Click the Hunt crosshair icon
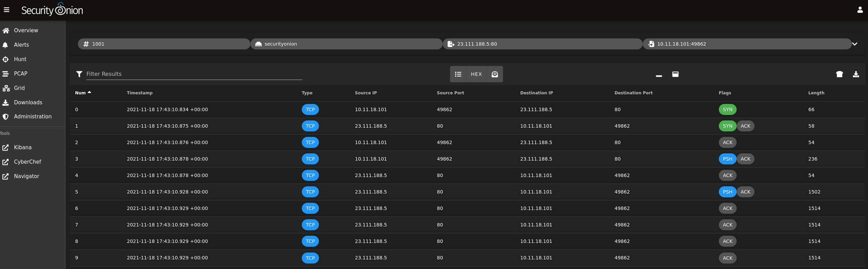Image resolution: width=868 pixels, height=269 pixels. [5, 59]
